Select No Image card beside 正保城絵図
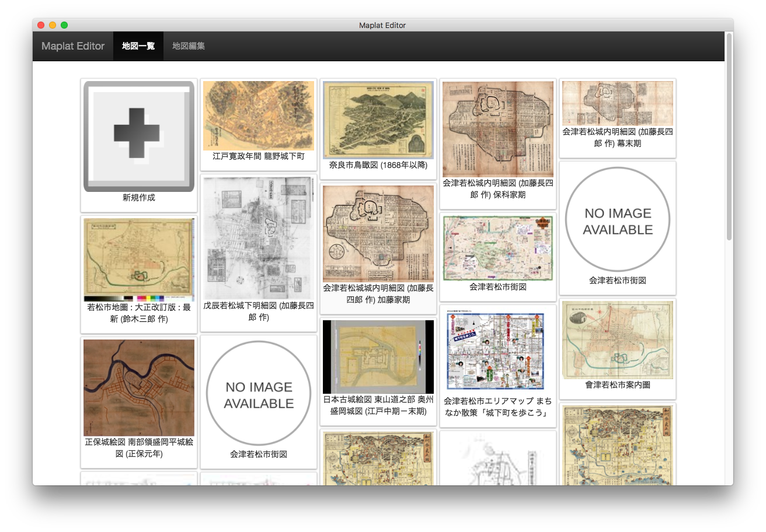Image resolution: width=766 pixels, height=532 pixels. coord(259,393)
